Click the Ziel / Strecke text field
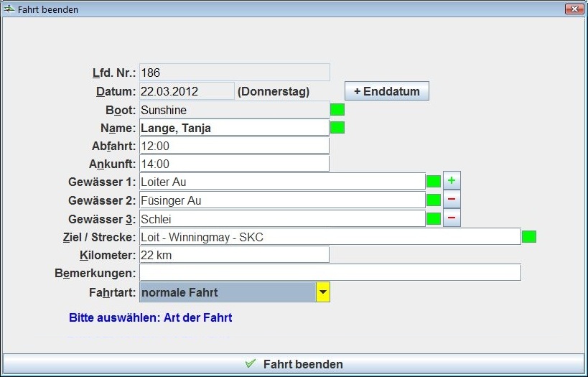Screen dimensions: 588x377 coord(330,236)
